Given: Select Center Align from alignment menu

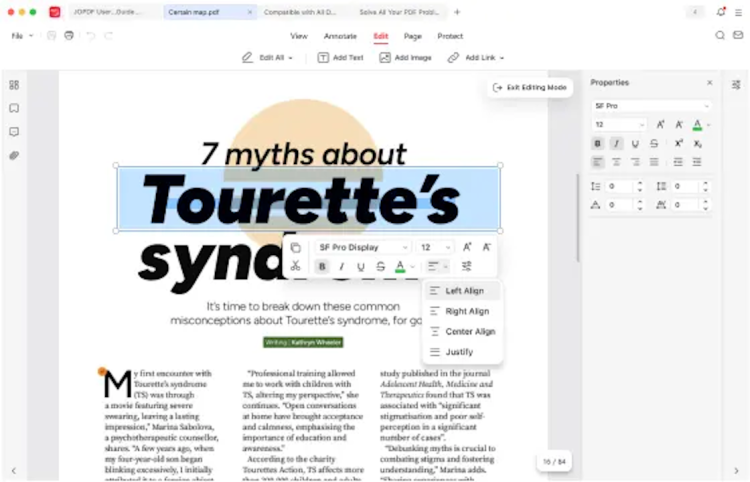Looking at the screenshot, I should coord(469,332).
